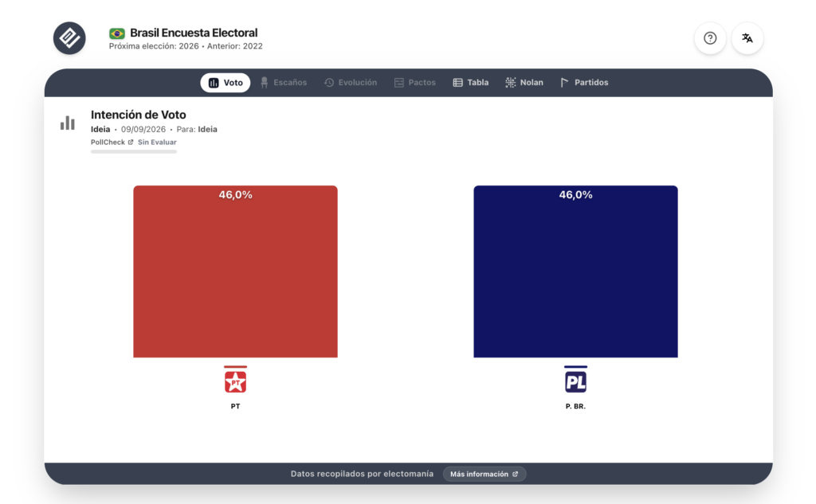Click the PT party star logo
This screenshot has width=816, height=504.
(235, 381)
